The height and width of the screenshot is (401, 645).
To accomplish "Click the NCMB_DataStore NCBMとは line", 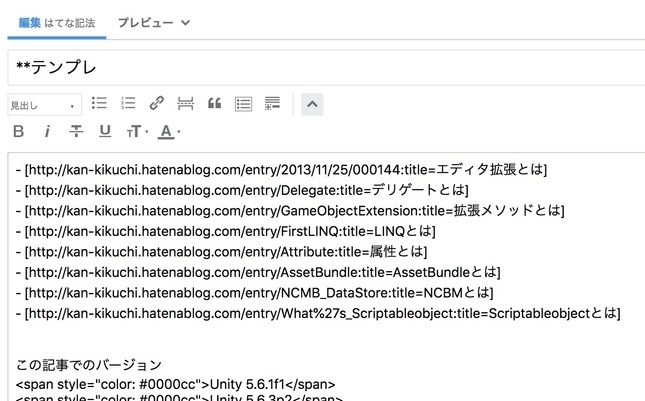I will click(x=254, y=293).
